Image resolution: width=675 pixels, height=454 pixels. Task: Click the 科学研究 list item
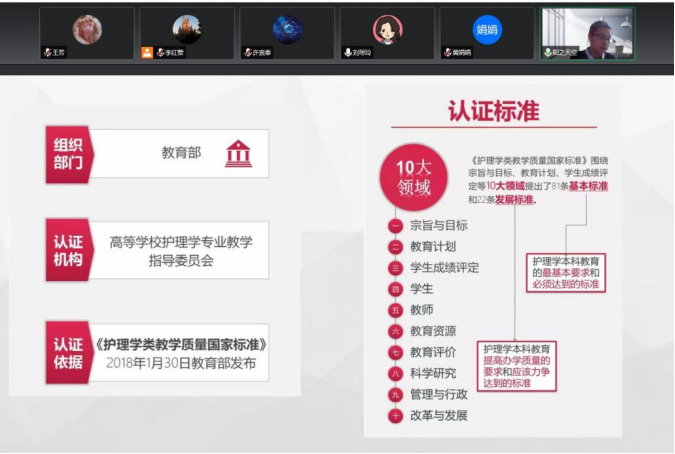pyautogui.click(x=432, y=373)
